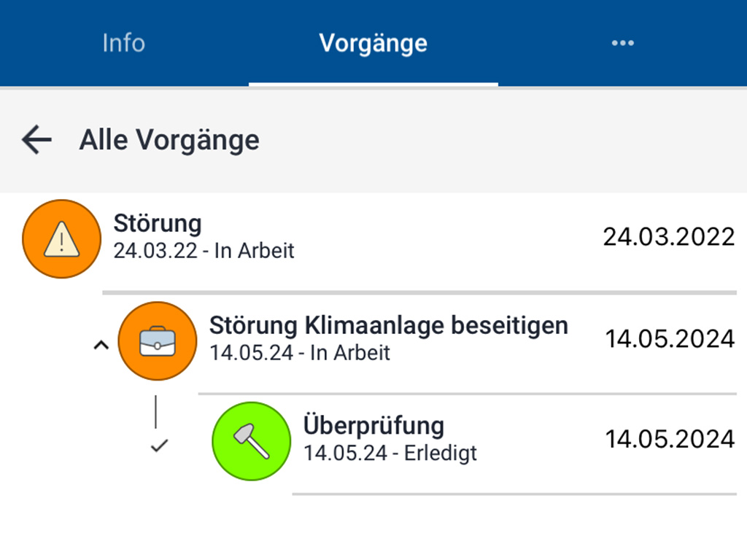Collapse the Störung Klimaanlage beseitigen chevron
Image resolution: width=747 pixels, height=560 pixels.
tap(101, 346)
